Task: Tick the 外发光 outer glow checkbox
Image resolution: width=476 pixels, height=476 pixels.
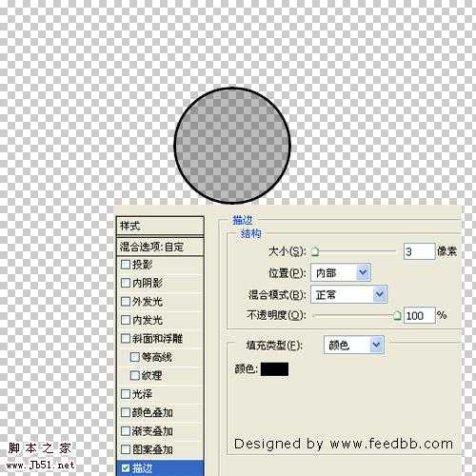Action: pos(126,302)
